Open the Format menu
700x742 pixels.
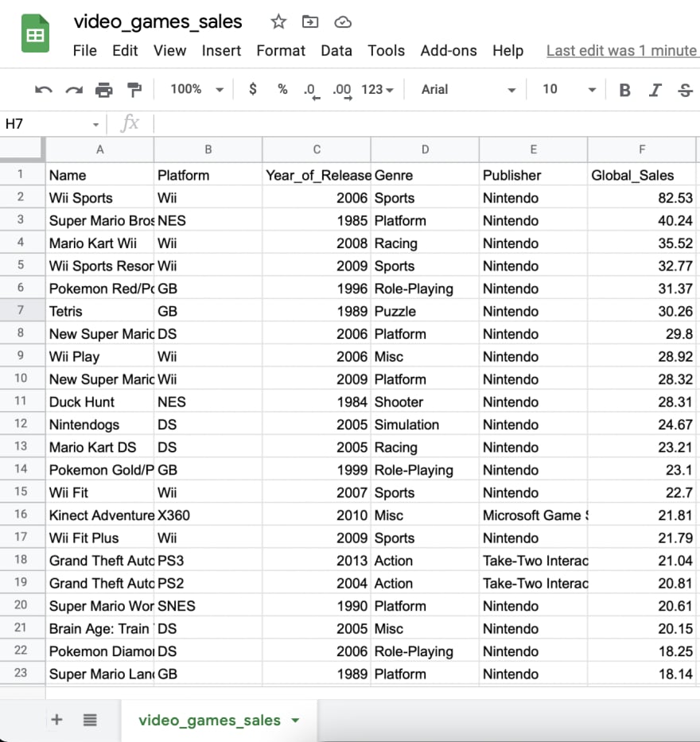tap(281, 51)
